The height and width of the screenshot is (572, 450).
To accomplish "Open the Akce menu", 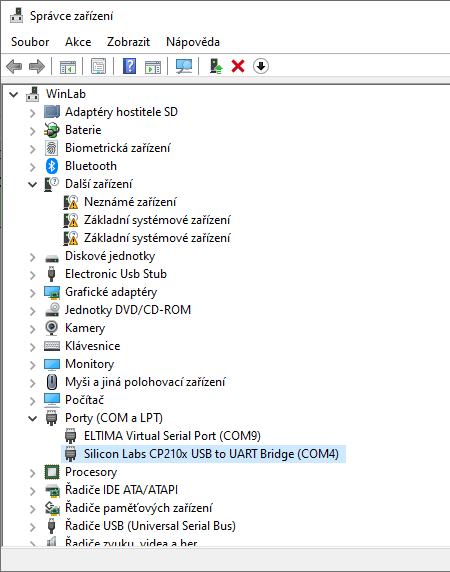I will [x=78, y=42].
